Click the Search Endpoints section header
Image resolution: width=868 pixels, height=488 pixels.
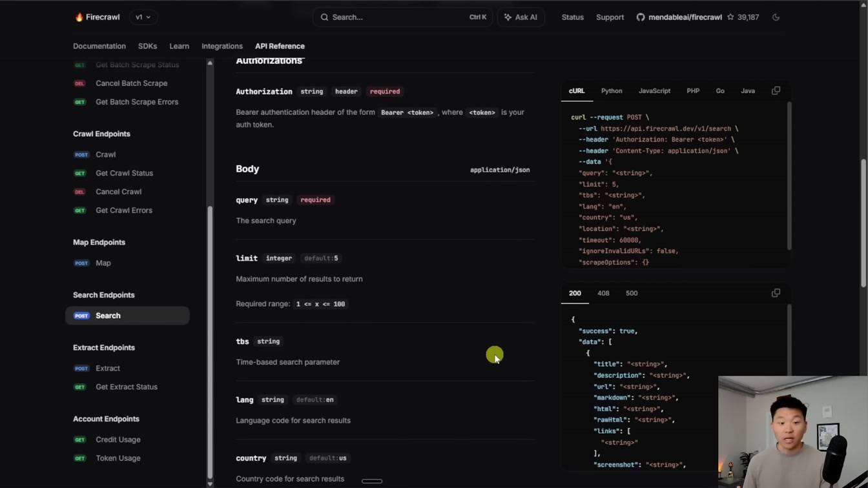click(x=104, y=295)
